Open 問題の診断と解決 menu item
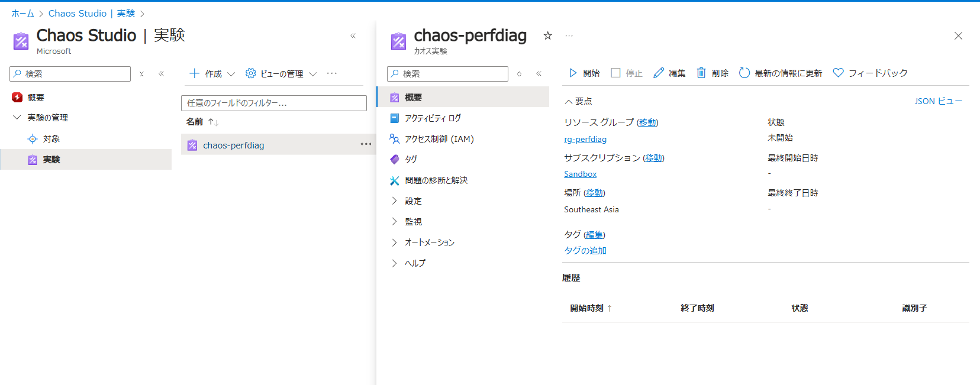The image size is (980, 385). pos(436,180)
